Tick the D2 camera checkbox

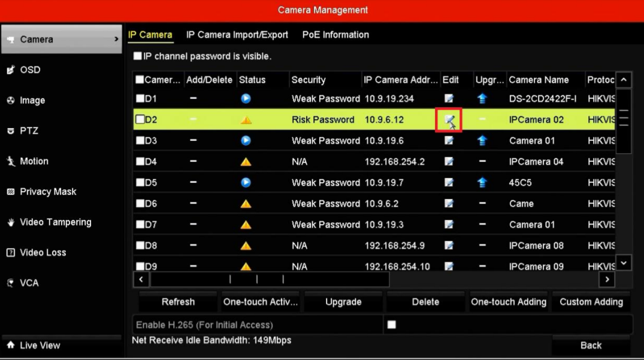pyautogui.click(x=140, y=119)
